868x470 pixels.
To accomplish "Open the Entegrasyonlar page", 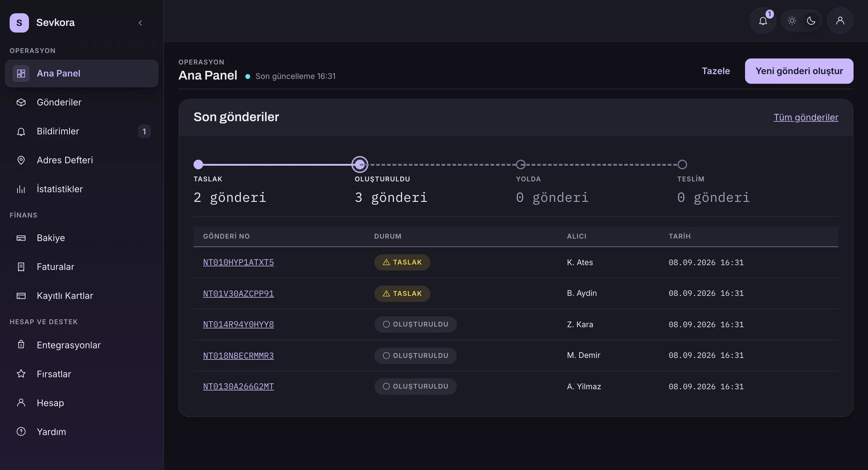I will tap(82, 345).
